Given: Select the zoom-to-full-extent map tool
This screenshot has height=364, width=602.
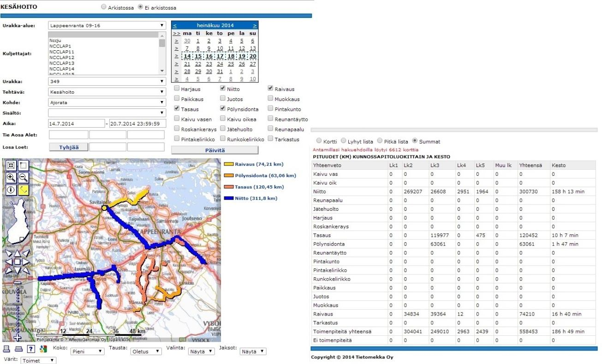Looking at the screenshot, I should pyautogui.click(x=11, y=166).
